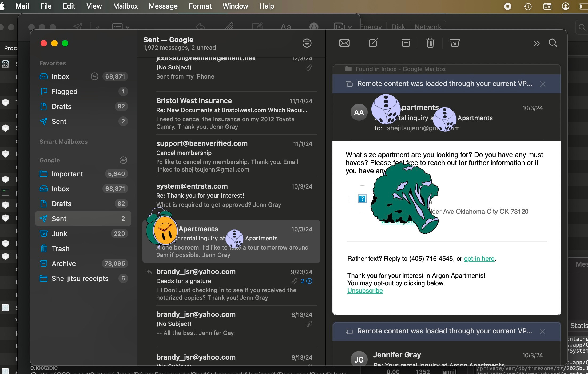Archive the selected message
588x374 pixels.
click(406, 43)
